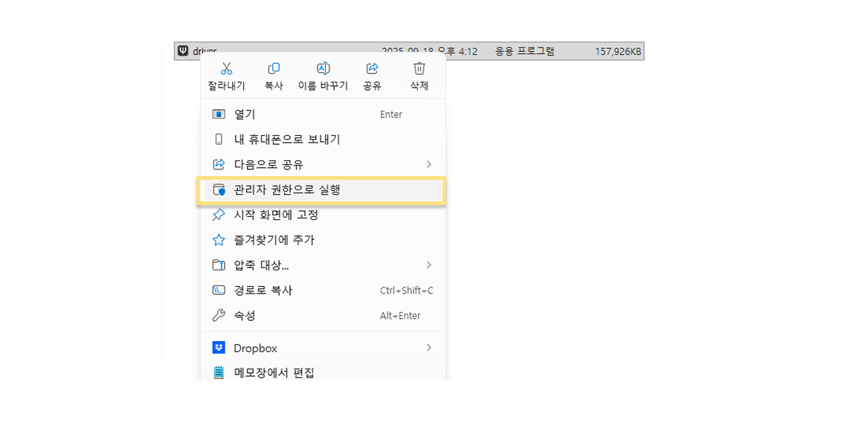868x422 pixels.
Task: Click the shield icon for administrator run
Action: (x=219, y=190)
